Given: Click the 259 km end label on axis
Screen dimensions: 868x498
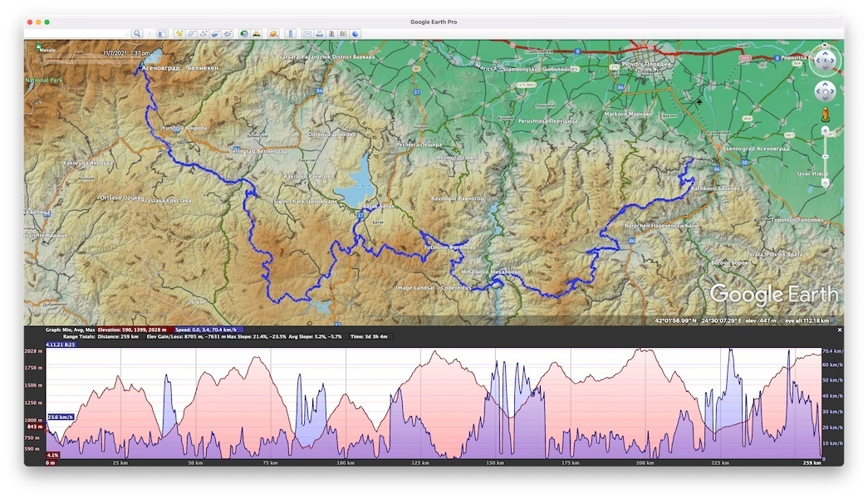Looking at the screenshot, I should coord(812,462).
